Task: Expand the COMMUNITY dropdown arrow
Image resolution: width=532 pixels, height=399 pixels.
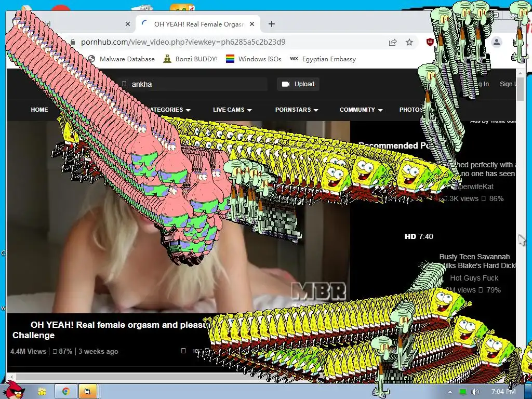Action: click(380, 110)
